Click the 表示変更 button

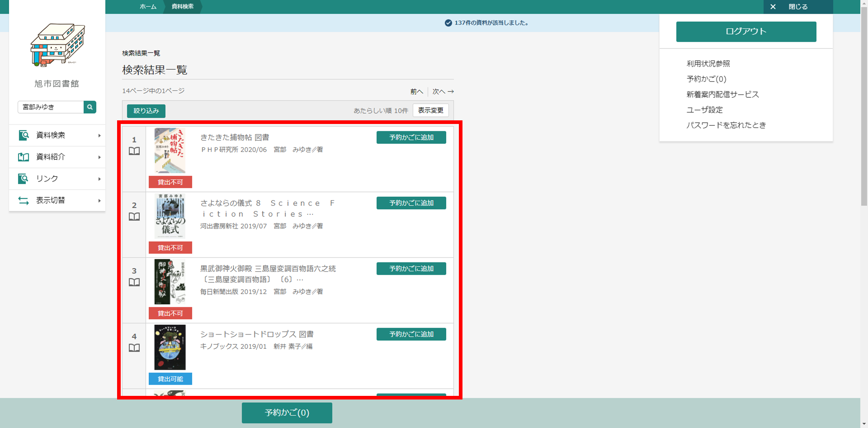click(x=430, y=110)
